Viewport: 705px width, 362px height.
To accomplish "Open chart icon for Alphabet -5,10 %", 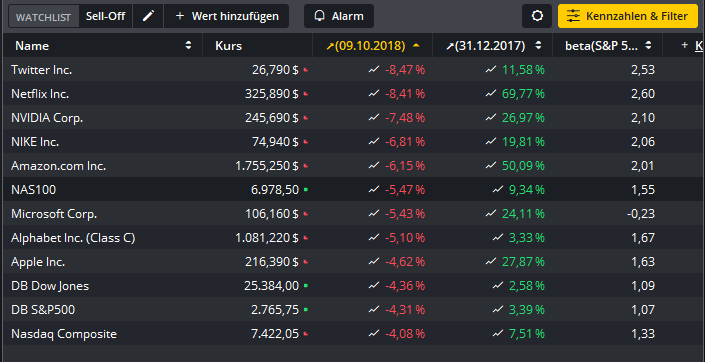I will coord(374,238).
